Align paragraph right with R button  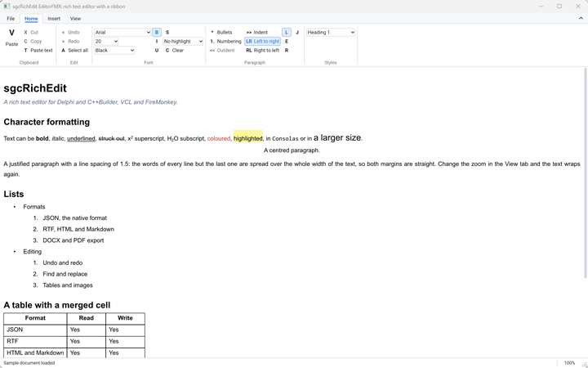click(287, 51)
